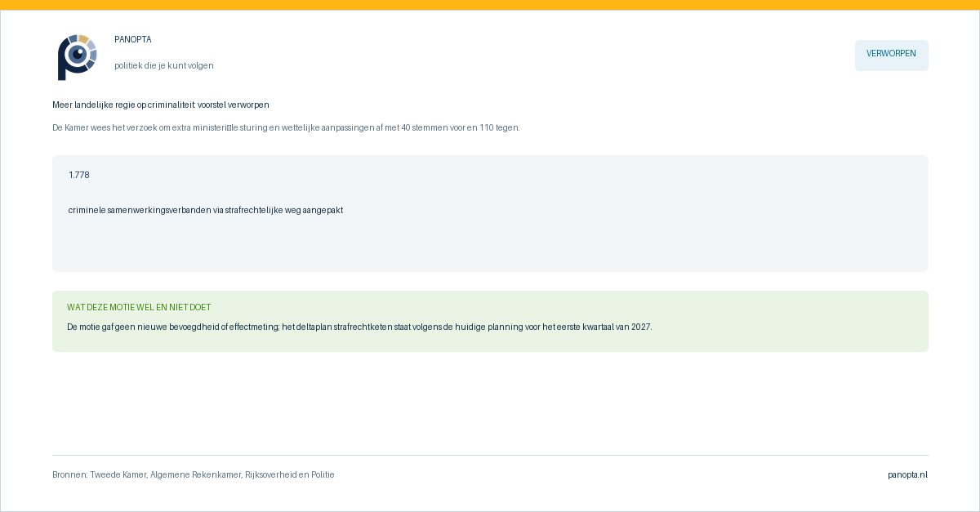Click 'Rijksoverheid en Politie' in the sources
This screenshot has height=512, width=980.
click(x=289, y=474)
